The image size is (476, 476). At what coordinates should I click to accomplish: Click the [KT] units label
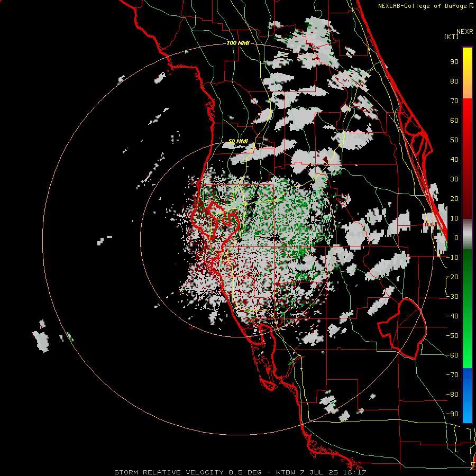point(452,36)
